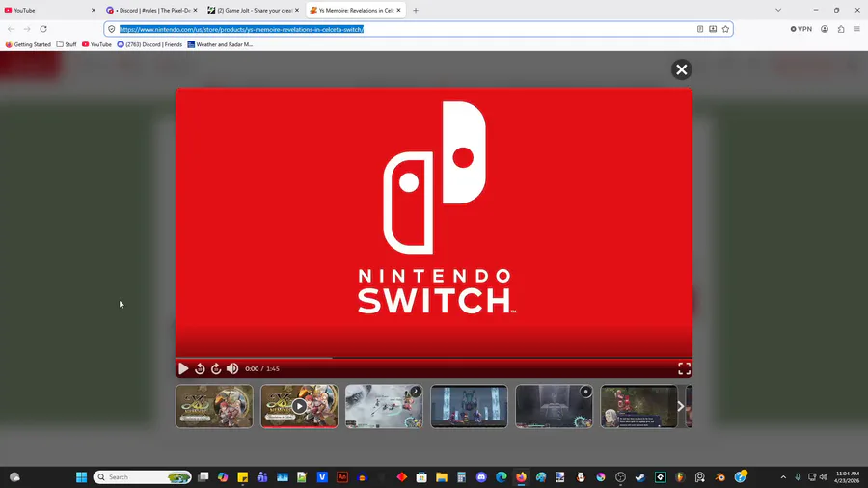Viewport: 868px width, 488px height.
Task: Focus Firefox from the taskbar
Action: tap(521, 477)
